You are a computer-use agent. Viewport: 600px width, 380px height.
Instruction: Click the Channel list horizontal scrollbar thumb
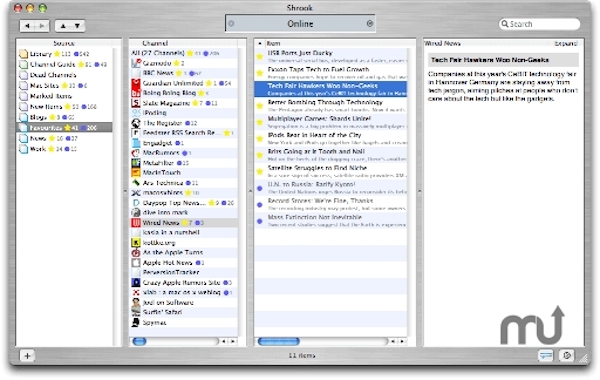coord(139,341)
